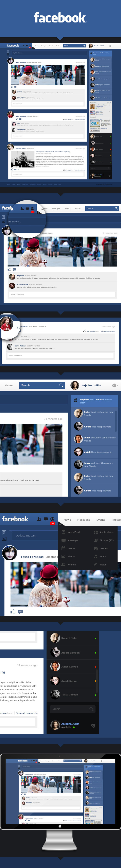Open enlarged 'Tessa and John Thomas' notification
121x868 pixels.
click(x=94, y=465)
